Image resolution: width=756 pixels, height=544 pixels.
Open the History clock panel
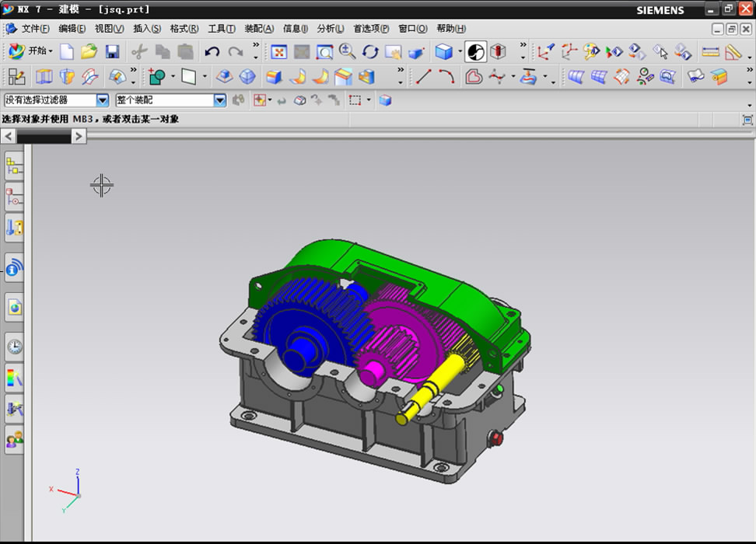[x=14, y=347]
